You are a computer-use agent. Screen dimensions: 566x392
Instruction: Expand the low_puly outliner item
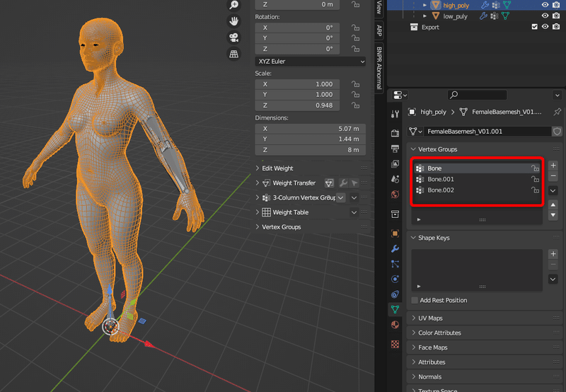tap(425, 16)
